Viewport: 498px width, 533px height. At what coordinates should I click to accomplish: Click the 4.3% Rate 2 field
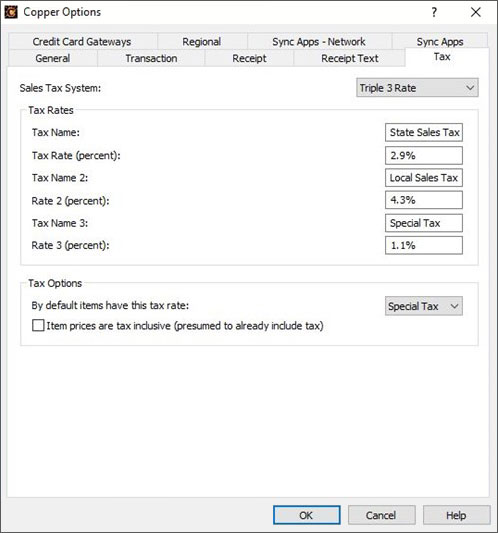[x=424, y=200]
